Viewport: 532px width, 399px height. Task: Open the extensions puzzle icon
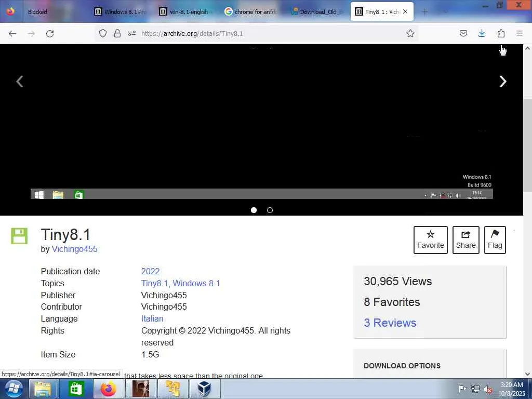pos(501,33)
